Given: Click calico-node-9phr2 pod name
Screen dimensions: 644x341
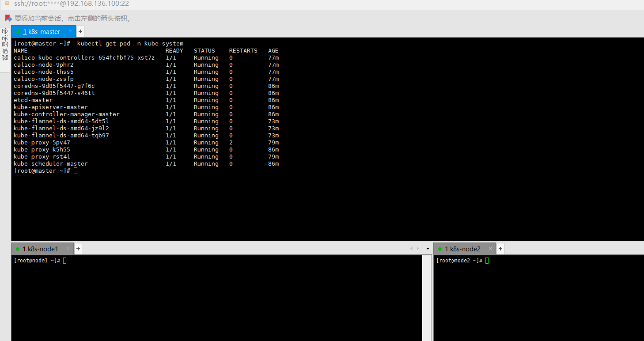Looking at the screenshot, I should pos(44,64).
